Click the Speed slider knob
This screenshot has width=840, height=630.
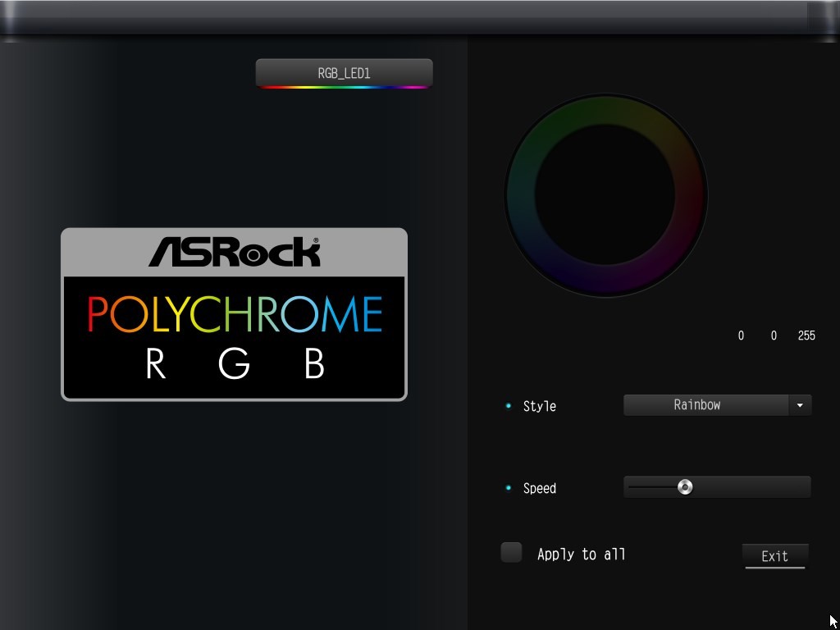685,487
